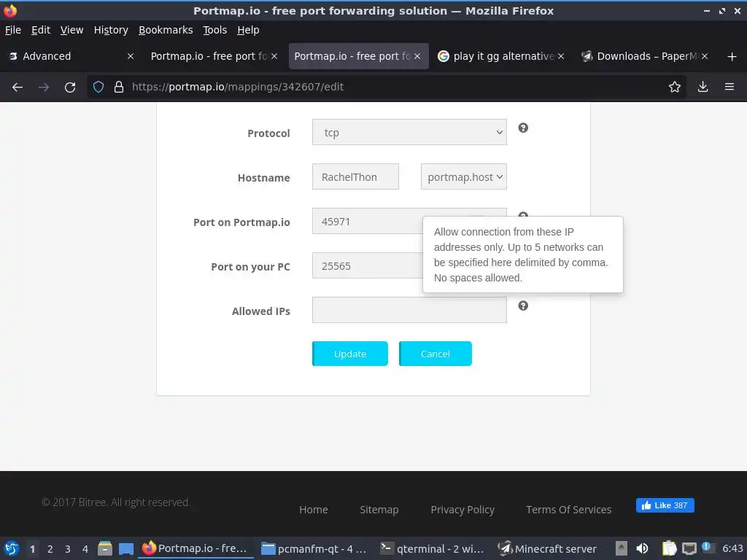Open the Terms Of Services footer link
The height and width of the screenshot is (560, 747).
click(x=569, y=510)
